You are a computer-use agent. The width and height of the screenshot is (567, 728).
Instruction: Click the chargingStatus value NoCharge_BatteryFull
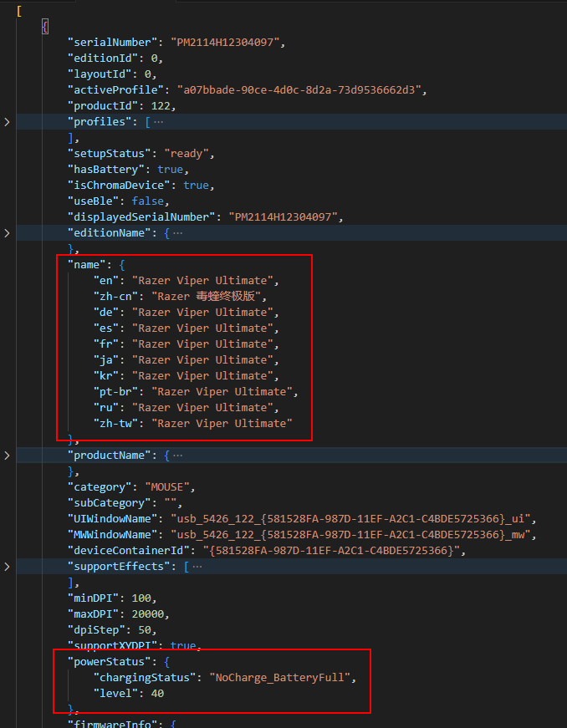coord(279,677)
